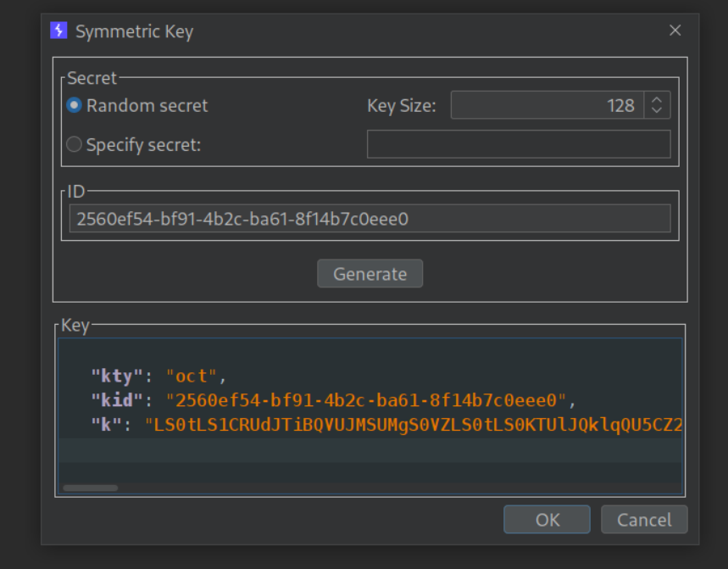Dismiss the dialog with Cancel

coord(644,520)
